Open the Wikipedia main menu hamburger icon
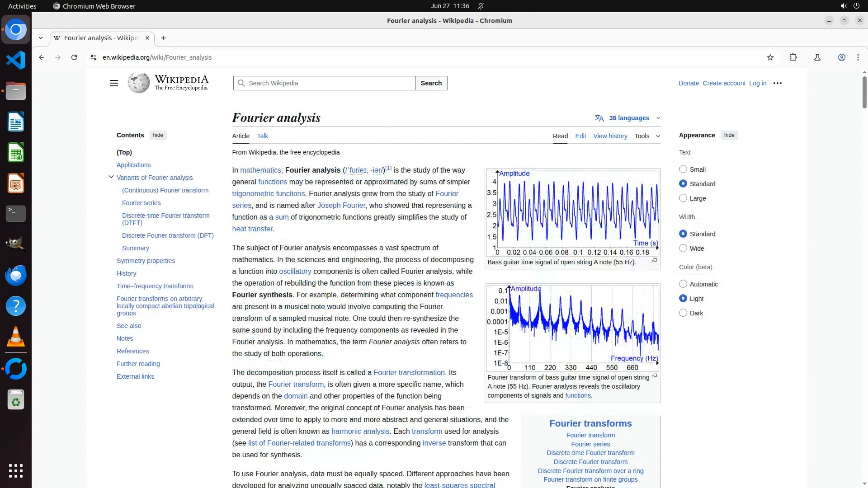Image resolution: width=868 pixels, height=488 pixels. pyautogui.click(x=114, y=83)
